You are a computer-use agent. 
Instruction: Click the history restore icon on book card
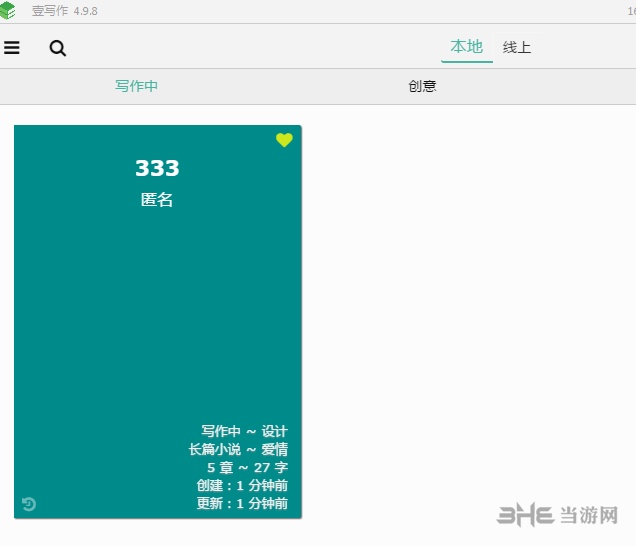coord(29,504)
